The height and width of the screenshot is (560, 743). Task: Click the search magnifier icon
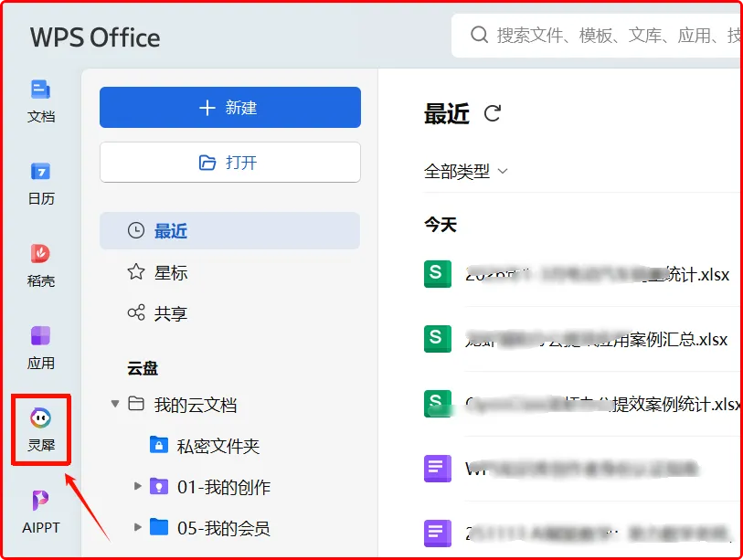pyautogui.click(x=479, y=35)
